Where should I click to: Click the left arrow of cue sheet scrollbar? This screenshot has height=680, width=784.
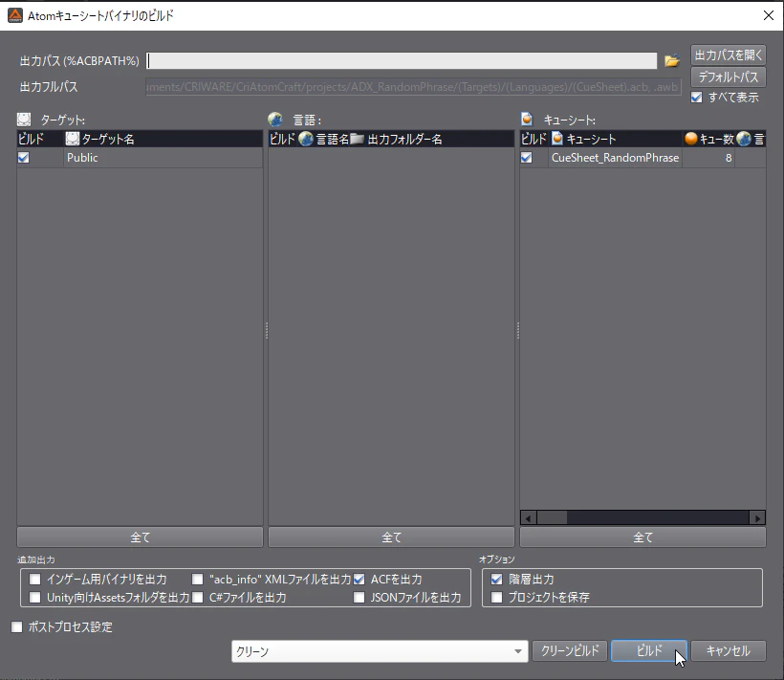click(x=529, y=517)
